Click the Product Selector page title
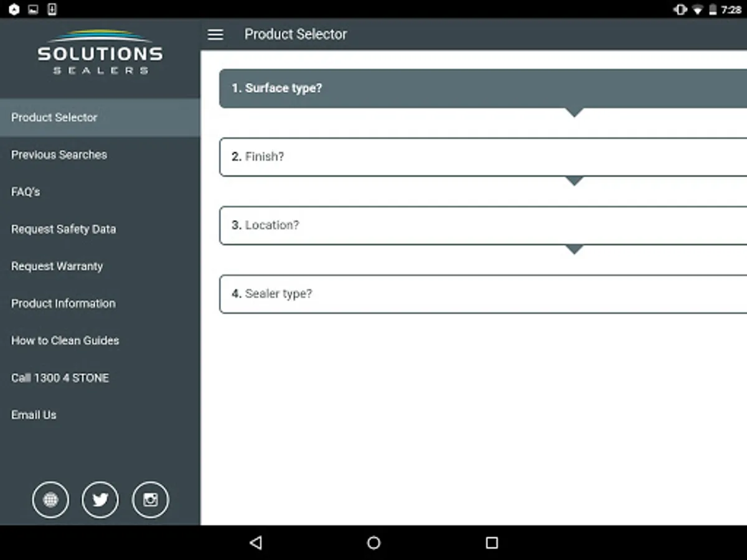The width and height of the screenshot is (747, 560). coord(296,34)
